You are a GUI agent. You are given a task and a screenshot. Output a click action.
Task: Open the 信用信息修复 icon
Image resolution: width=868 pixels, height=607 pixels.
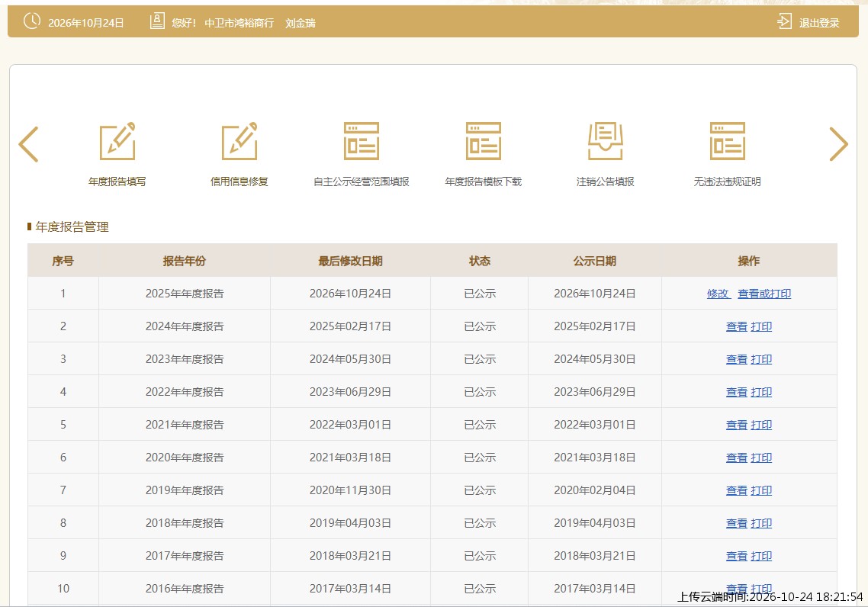[x=240, y=141]
